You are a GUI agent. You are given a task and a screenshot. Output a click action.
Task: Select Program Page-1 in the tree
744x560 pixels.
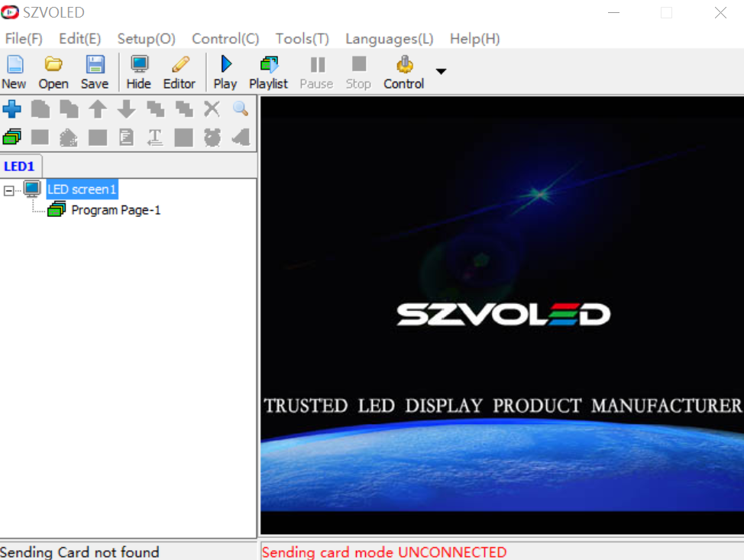(115, 210)
